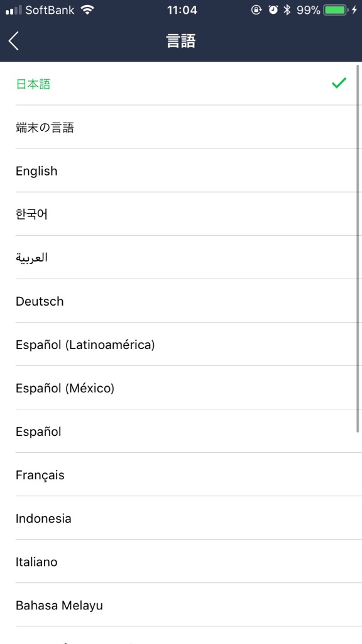The height and width of the screenshot is (644, 362).
Task: Tap the cellular signal bars icon
Action: click(14, 11)
